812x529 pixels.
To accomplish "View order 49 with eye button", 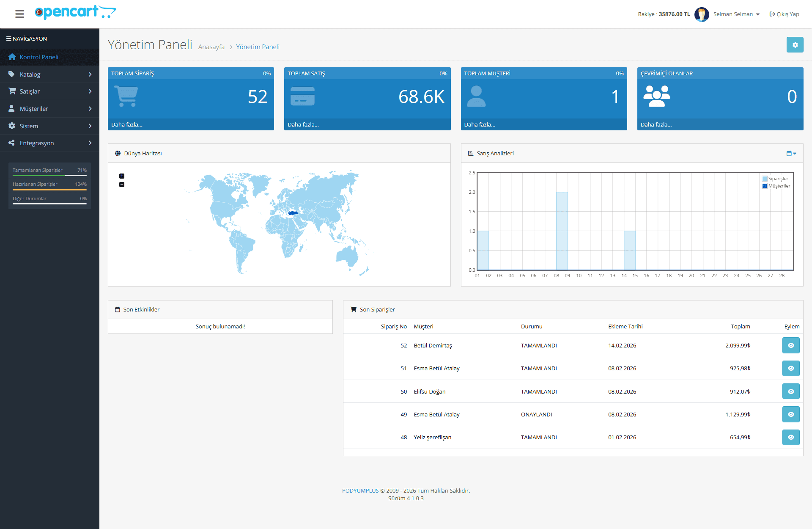I will click(x=790, y=414).
